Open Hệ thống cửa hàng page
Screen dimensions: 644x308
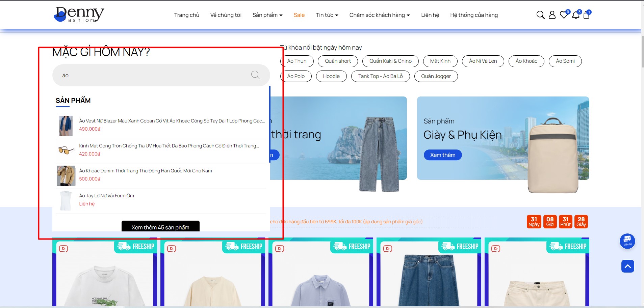pos(474,15)
